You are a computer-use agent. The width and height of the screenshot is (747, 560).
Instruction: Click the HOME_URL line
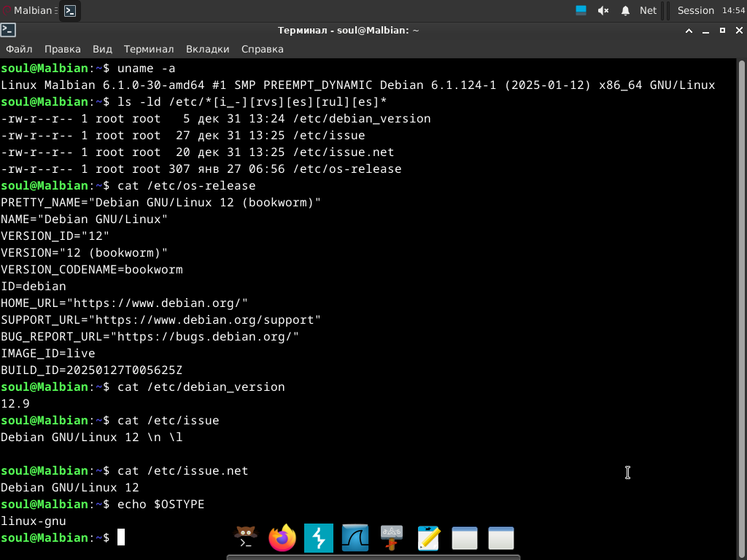(x=124, y=303)
